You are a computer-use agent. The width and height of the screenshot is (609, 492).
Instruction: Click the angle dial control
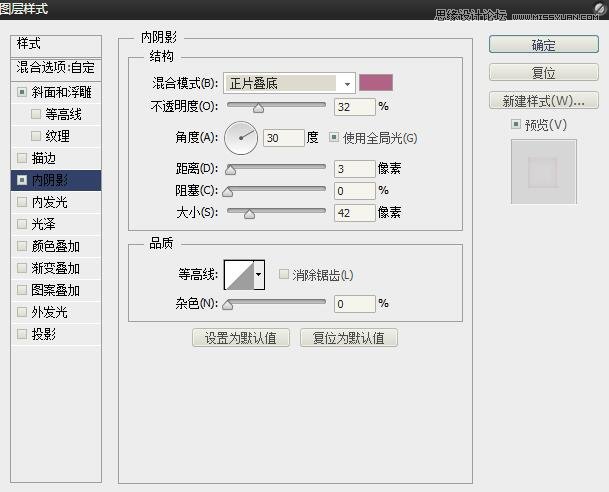[241, 138]
